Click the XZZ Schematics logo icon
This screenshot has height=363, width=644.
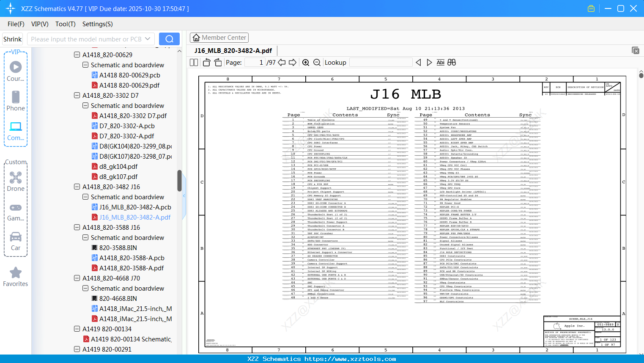[10, 8]
